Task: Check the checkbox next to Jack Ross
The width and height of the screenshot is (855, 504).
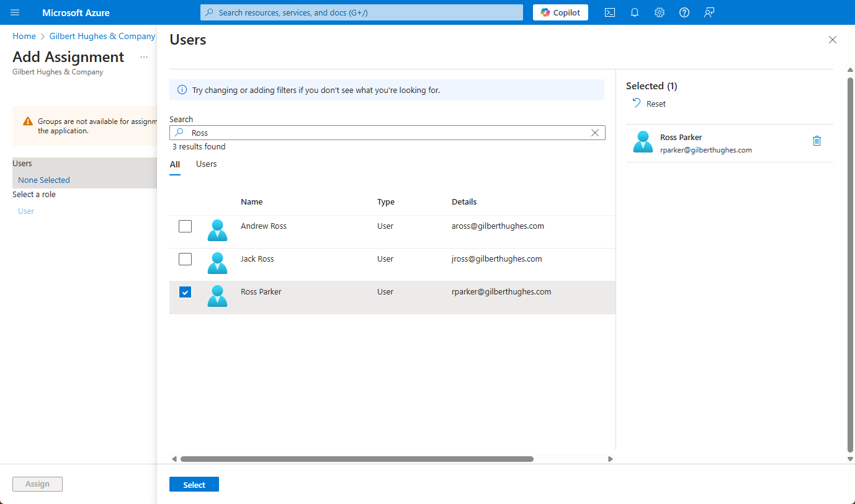Action: point(185,259)
